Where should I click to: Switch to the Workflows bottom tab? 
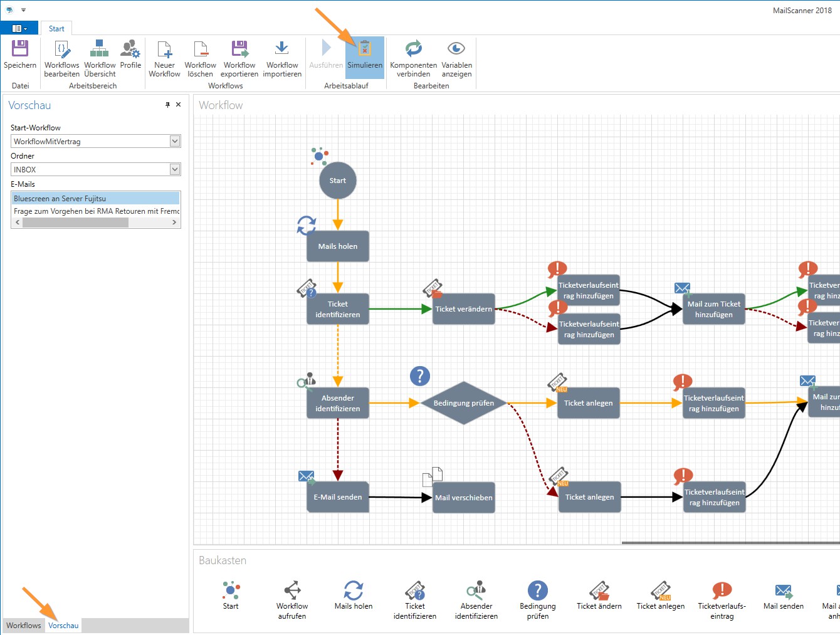[23, 626]
